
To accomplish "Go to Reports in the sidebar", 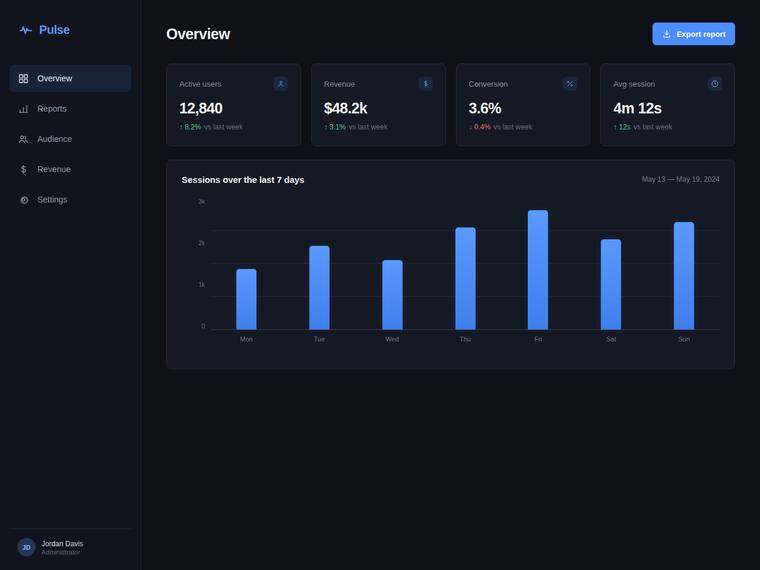I will click(x=70, y=109).
